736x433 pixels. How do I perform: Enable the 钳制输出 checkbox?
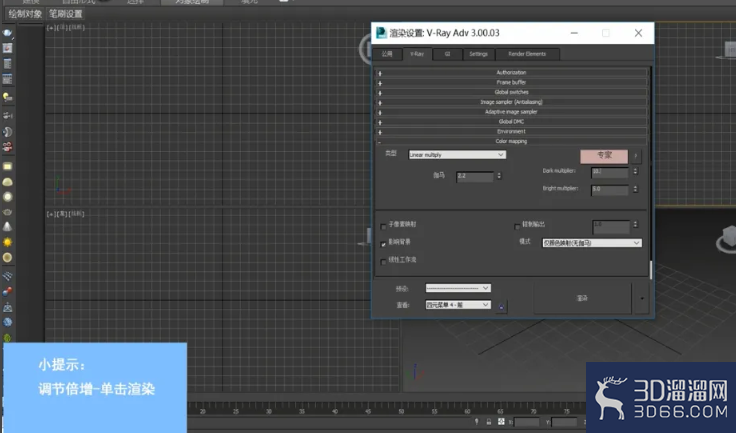tap(517, 227)
